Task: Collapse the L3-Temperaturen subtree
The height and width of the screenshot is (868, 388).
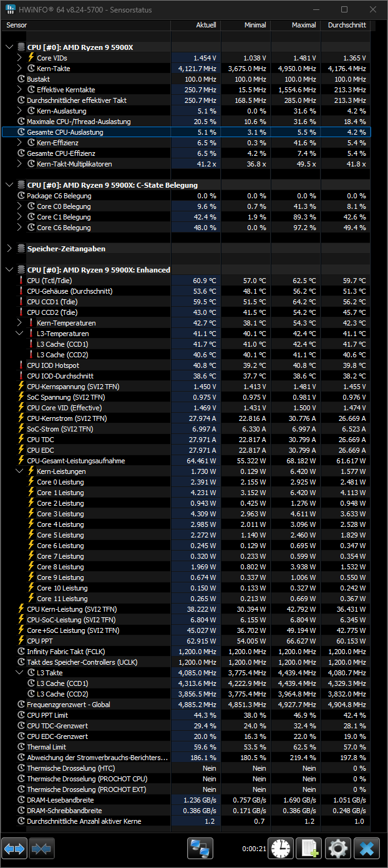Action: click(19, 334)
